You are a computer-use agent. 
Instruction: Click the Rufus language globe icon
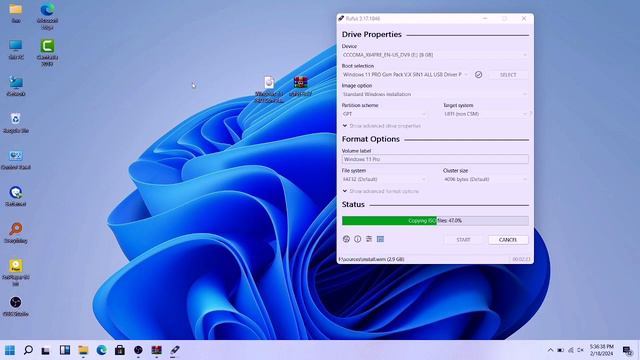coord(346,239)
